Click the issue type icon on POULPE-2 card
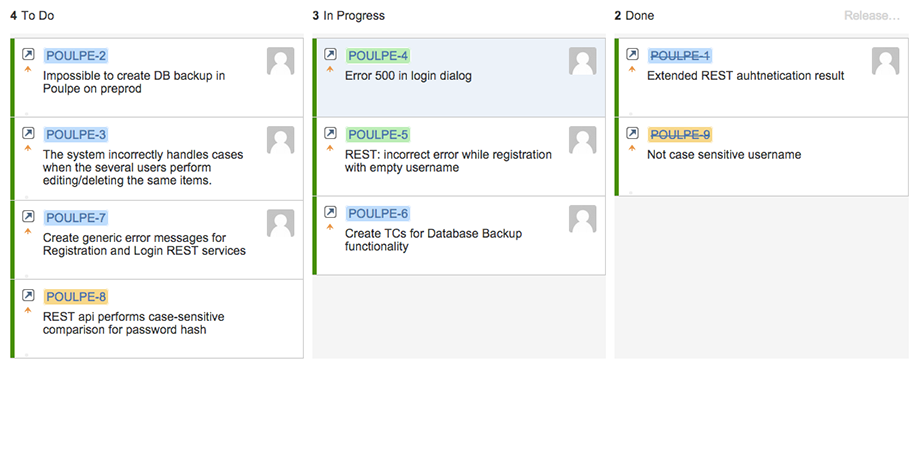The width and height of the screenshot is (920, 450). pos(28,54)
